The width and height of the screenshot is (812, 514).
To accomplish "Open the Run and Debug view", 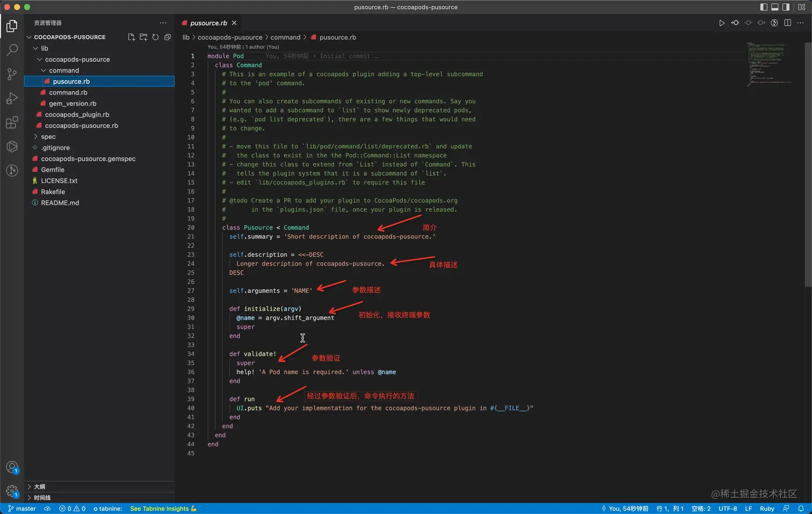I will click(12, 98).
